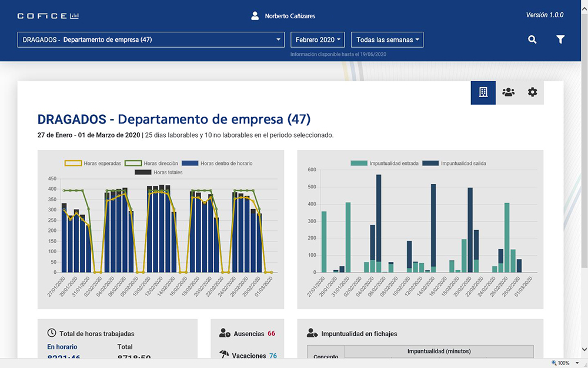Click the Vacaciones umbrella icon

225,356
